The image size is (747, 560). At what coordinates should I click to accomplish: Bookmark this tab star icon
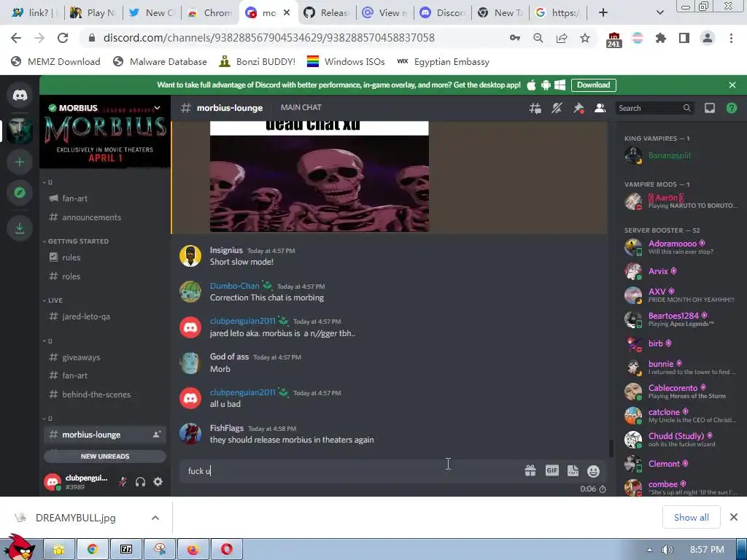[x=585, y=38]
